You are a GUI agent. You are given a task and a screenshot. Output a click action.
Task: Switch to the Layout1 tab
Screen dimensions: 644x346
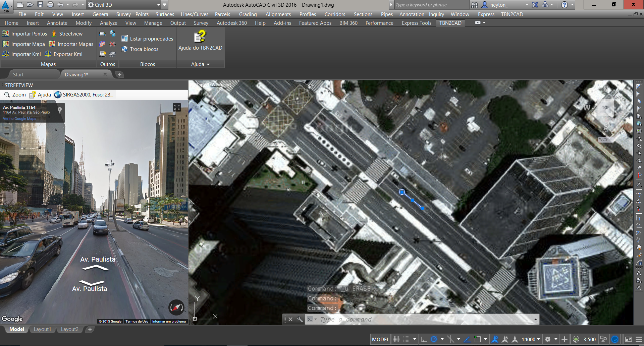[42, 329]
